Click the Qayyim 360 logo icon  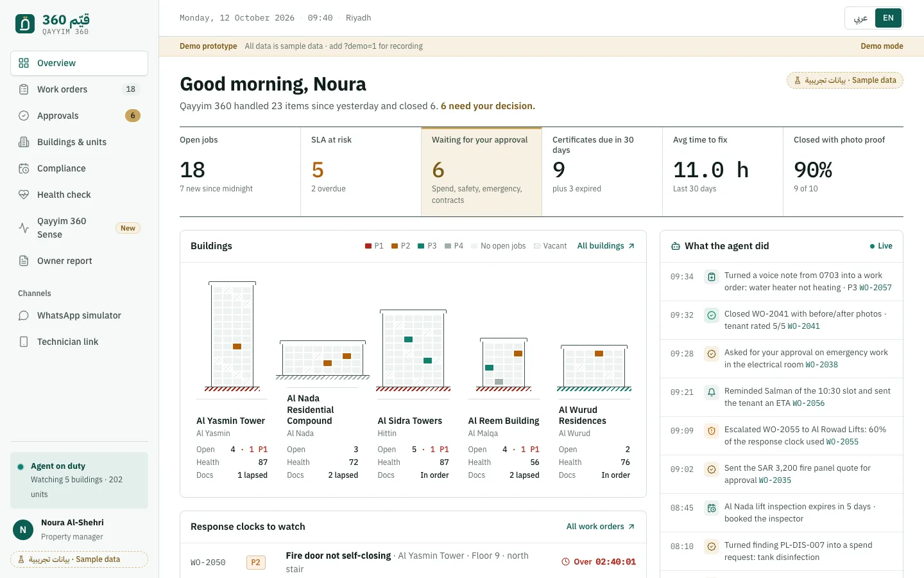pyautogui.click(x=25, y=24)
